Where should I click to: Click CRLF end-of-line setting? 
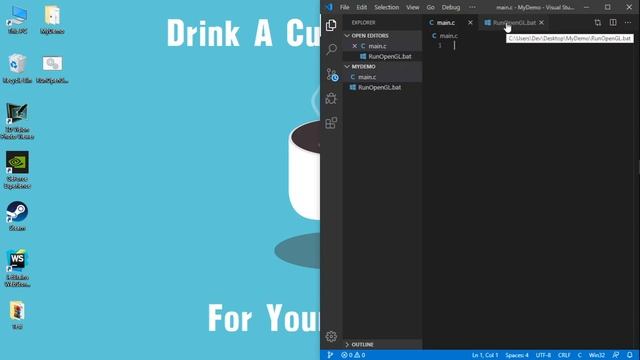point(564,355)
